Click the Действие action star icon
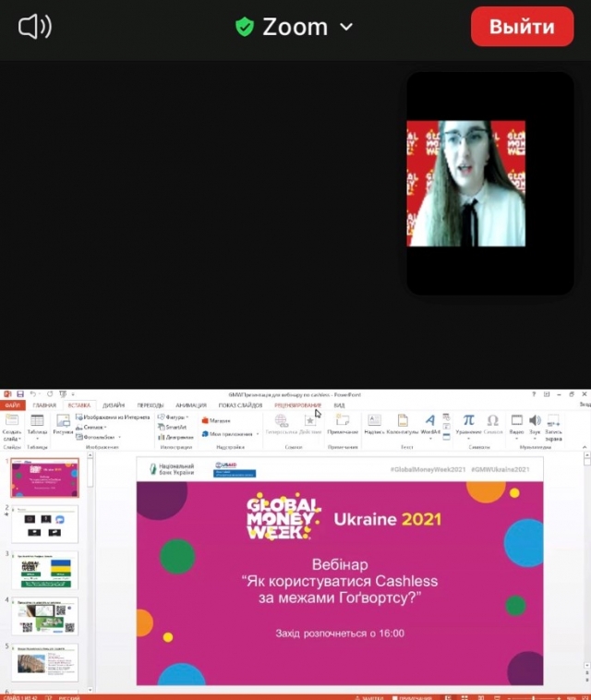The width and height of the screenshot is (591, 700). pyautogui.click(x=309, y=420)
